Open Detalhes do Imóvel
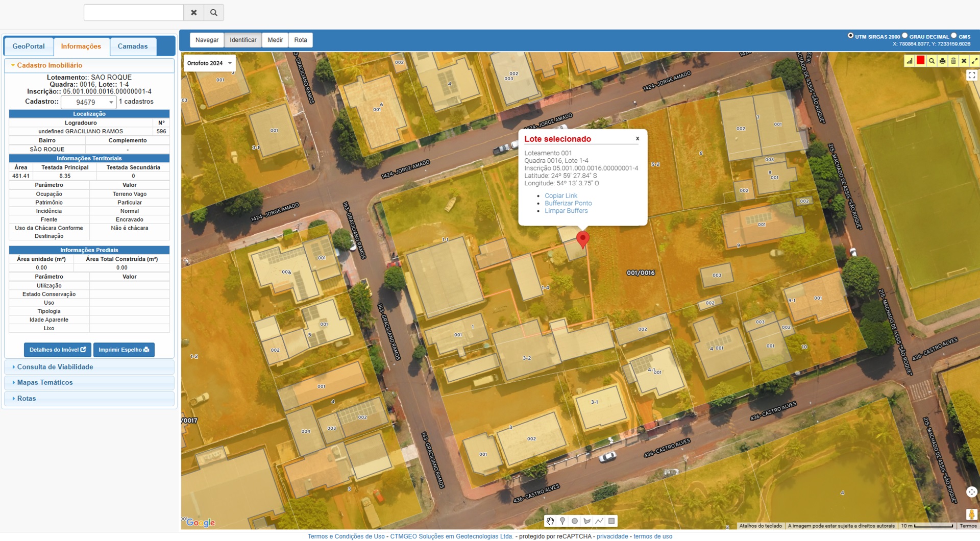The height and width of the screenshot is (541, 980). tap(58, 350)
